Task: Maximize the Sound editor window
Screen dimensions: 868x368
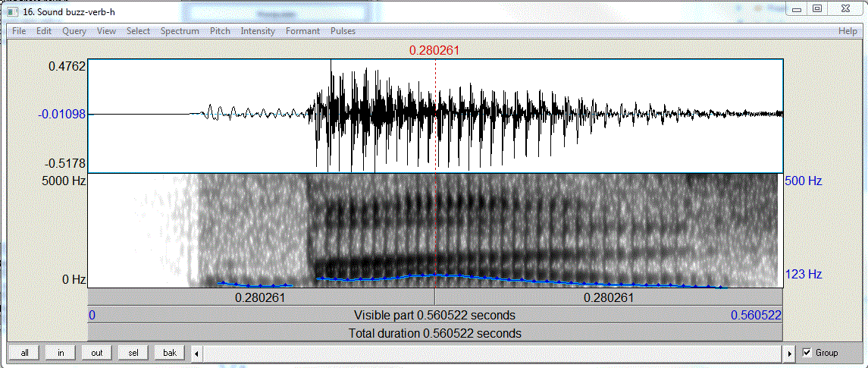Action: pyautogui.click(x=817, y=8)
